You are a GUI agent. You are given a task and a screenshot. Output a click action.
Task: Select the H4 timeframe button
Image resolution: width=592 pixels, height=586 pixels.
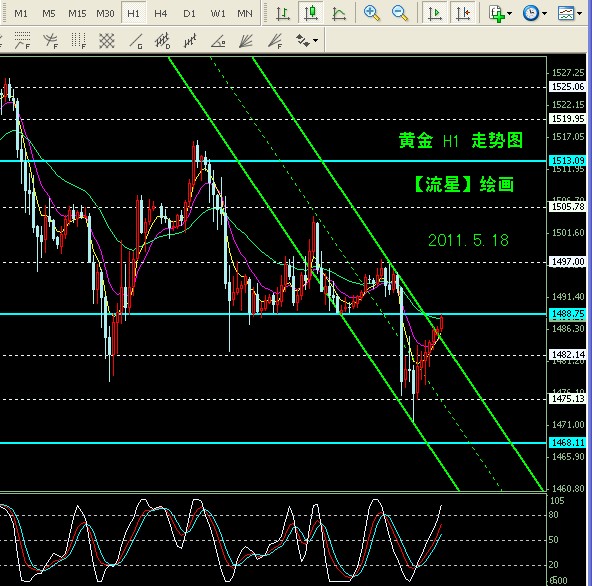click(160, 14)
